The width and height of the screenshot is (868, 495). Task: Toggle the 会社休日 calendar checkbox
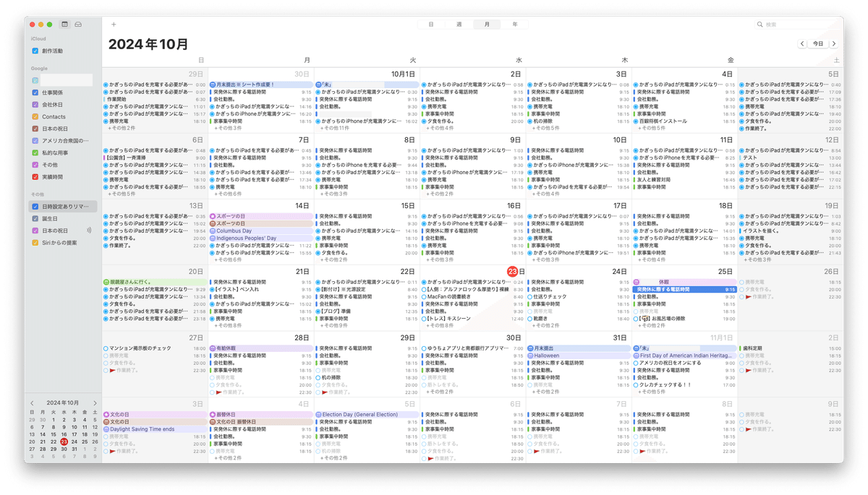[35, 105]
